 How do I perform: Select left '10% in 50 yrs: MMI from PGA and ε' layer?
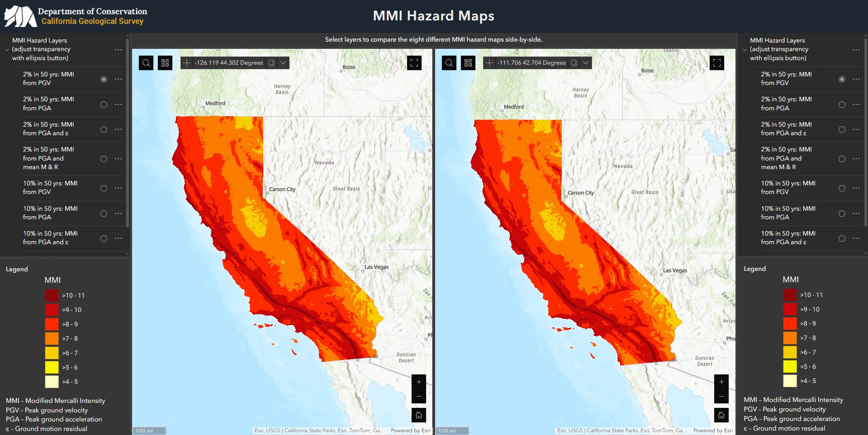[x=104, y=238]
